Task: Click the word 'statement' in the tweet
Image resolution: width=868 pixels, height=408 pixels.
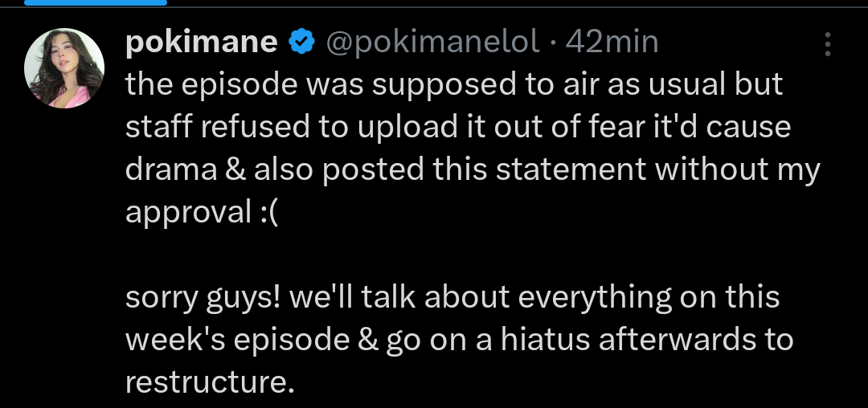Action: point(571,169)
